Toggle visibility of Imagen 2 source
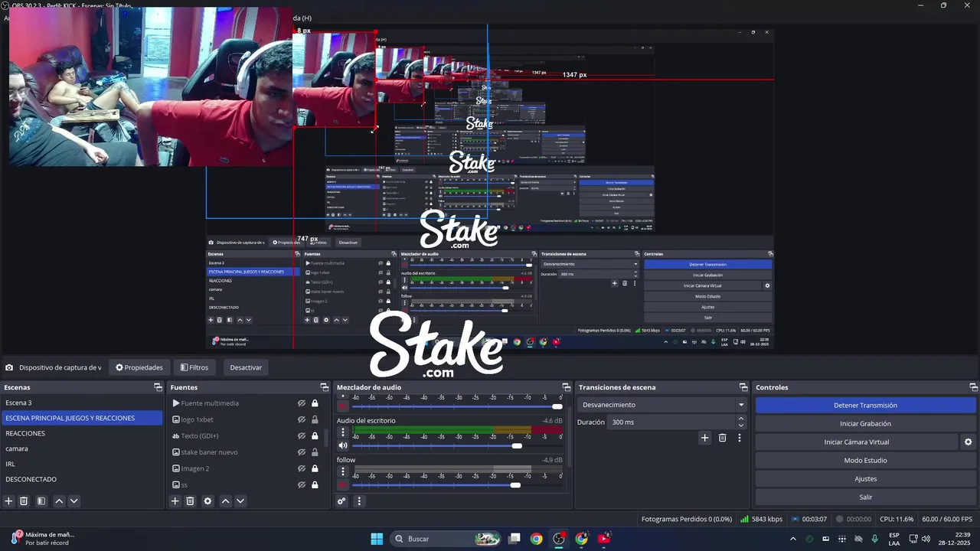Viewport: 980px width, 551px height. pos(302,468)
